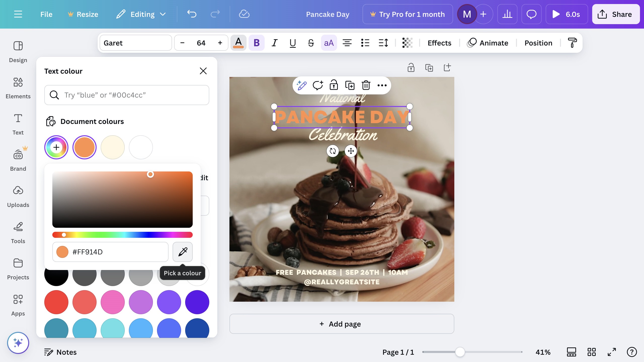The height and width of the screenshot is (362, 644).
Task: Undo the last action
Action: 192,14
